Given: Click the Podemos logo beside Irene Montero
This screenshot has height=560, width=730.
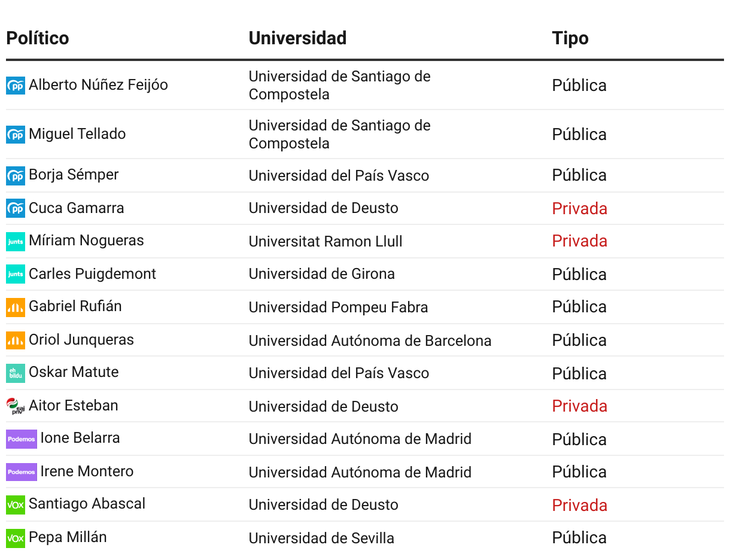Looking at the screenshot, I should tap(22, 472).
